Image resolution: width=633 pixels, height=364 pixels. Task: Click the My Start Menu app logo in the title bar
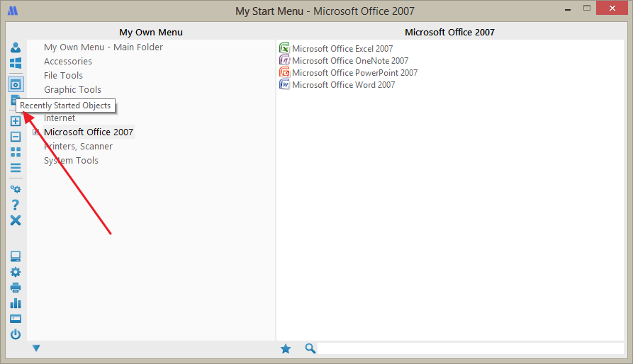click(x=13, y=11)
